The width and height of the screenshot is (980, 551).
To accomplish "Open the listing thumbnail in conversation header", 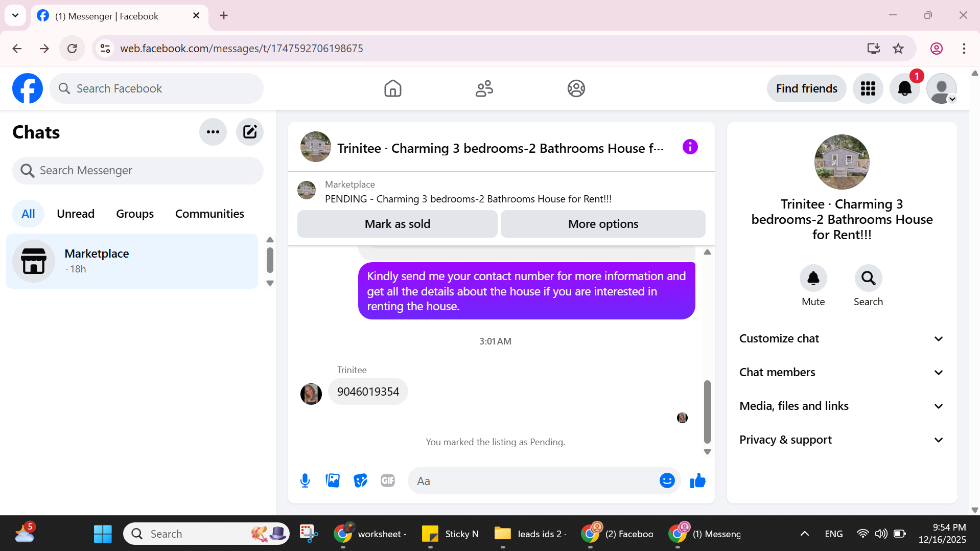I will [316, 147].
